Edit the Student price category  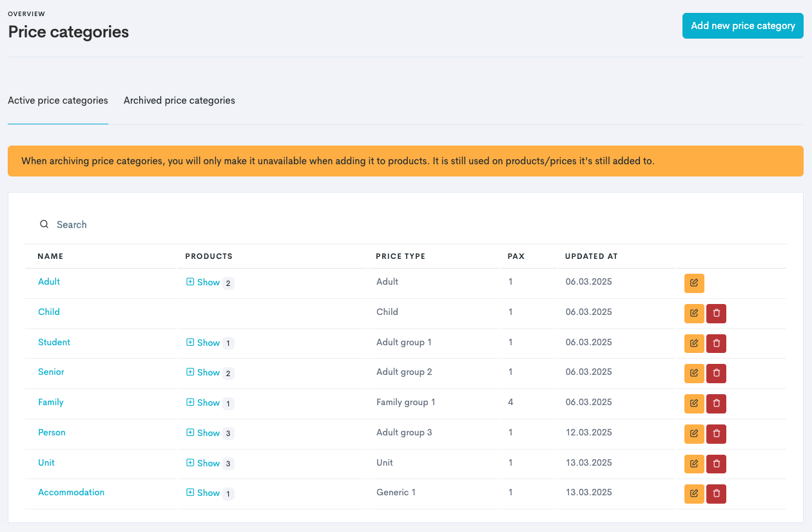point(694,343)
